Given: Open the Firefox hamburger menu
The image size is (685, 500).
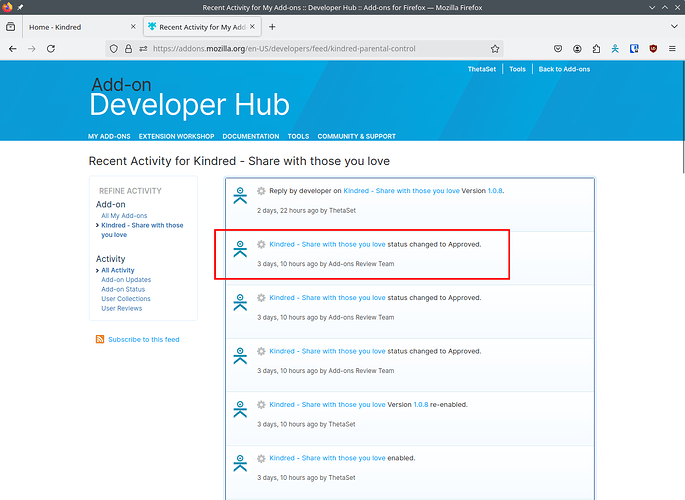Looking at the screenshot, I should pyautogui.click(x=672, y=49).
